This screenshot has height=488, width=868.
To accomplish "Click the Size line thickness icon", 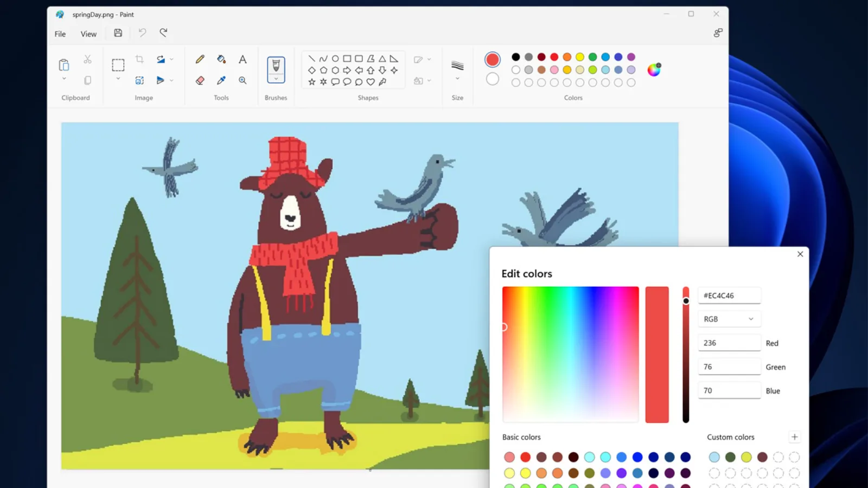I will [457, 66].
